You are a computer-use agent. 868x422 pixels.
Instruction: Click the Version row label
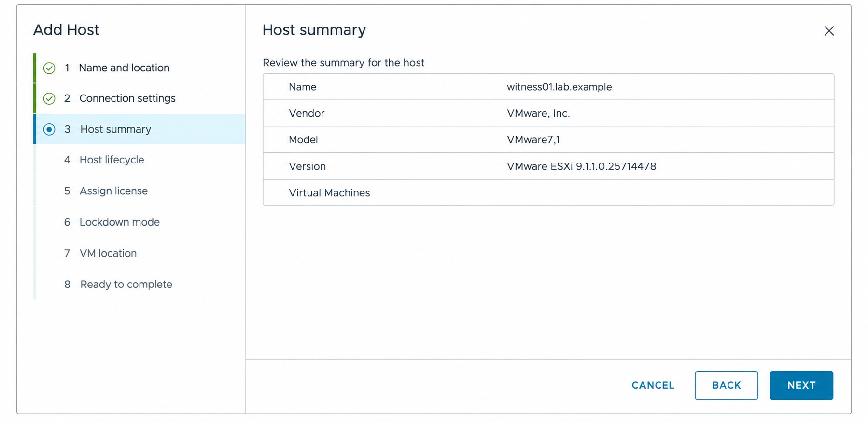[307, 166]
